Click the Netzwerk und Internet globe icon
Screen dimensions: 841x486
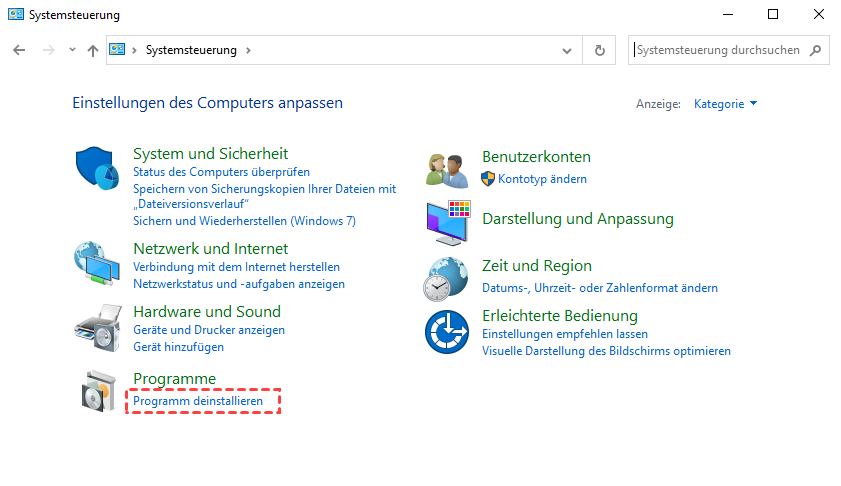click(x=98, y=265)
